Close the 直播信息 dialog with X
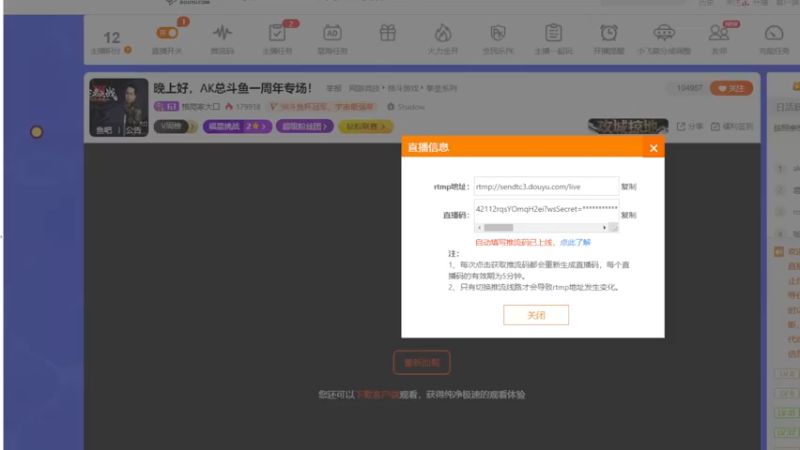 pos(653,148)
